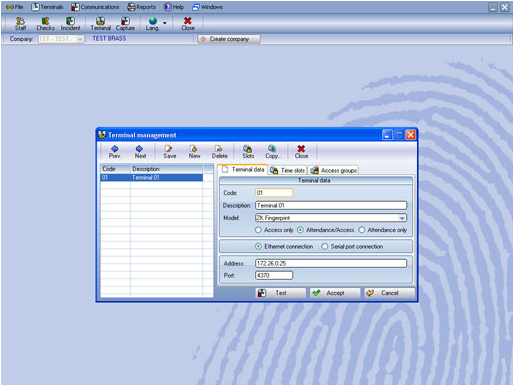Select Serial port connection radio button
Image resolution: width=514 pixels, height=387 pixels.
(x=325, y=247)
